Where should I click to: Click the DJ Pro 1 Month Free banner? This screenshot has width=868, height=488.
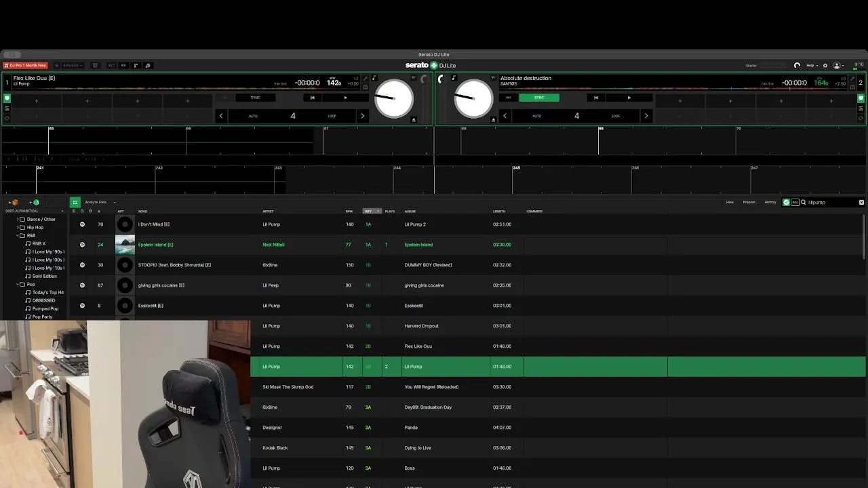25,66
